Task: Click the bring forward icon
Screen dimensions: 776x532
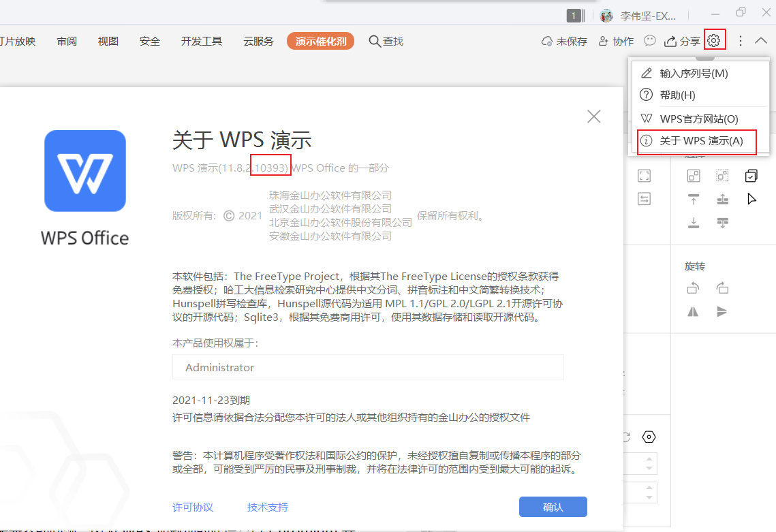Action: pyautogui.click(x=723, y=199)
